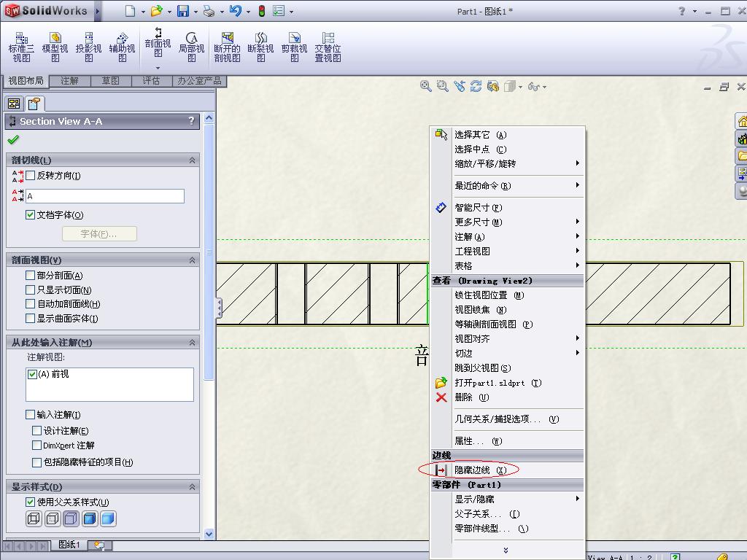Expand the 更多尺寸 (More dimensions) submenu

click(508, 222)
